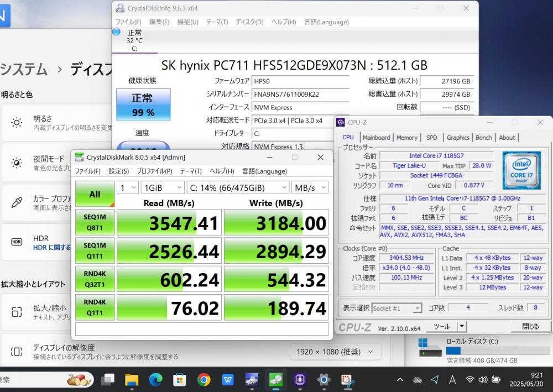Switch to the Mainboard tab in CPU-Z

[x=376, y=138]
